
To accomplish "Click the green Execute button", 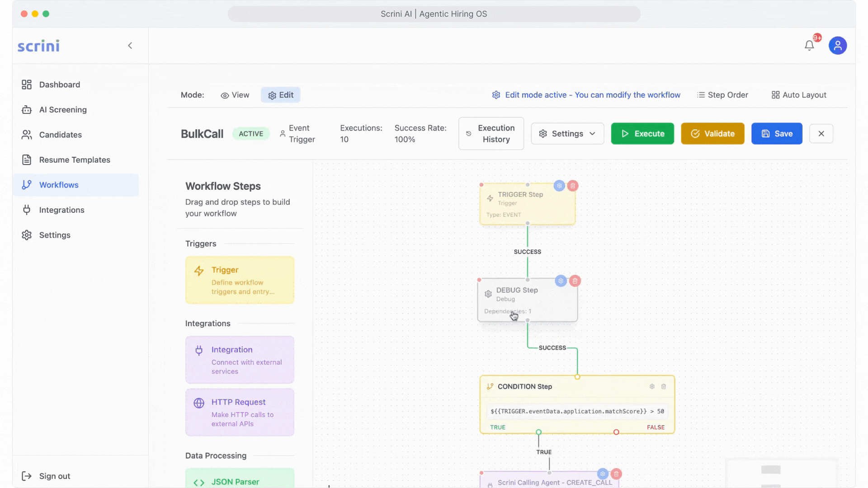I will [642, 134].
